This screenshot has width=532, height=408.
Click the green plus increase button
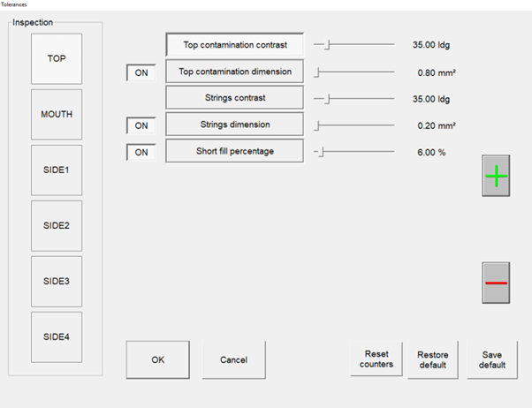point(496,177)
